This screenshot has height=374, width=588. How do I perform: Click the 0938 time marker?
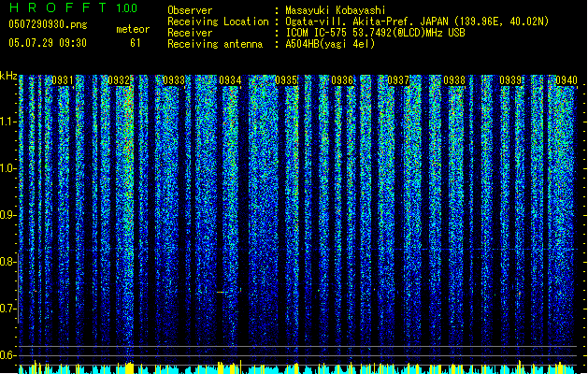(x=454, y=80)
